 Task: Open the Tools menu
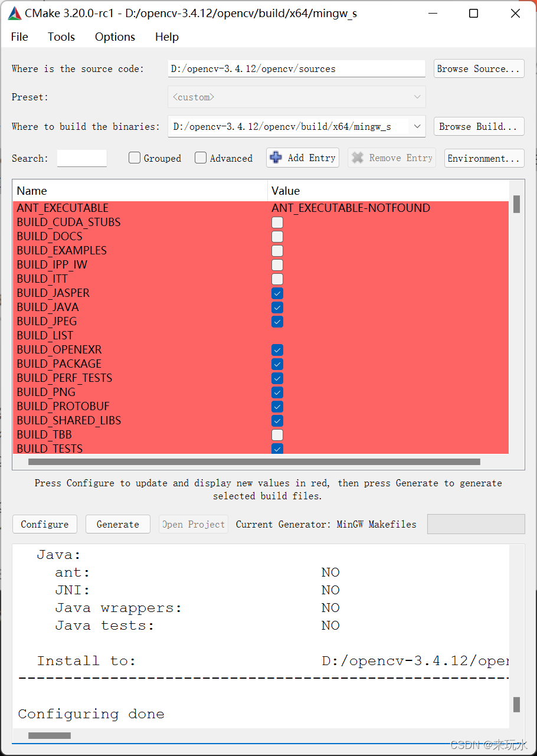[61, 37]
